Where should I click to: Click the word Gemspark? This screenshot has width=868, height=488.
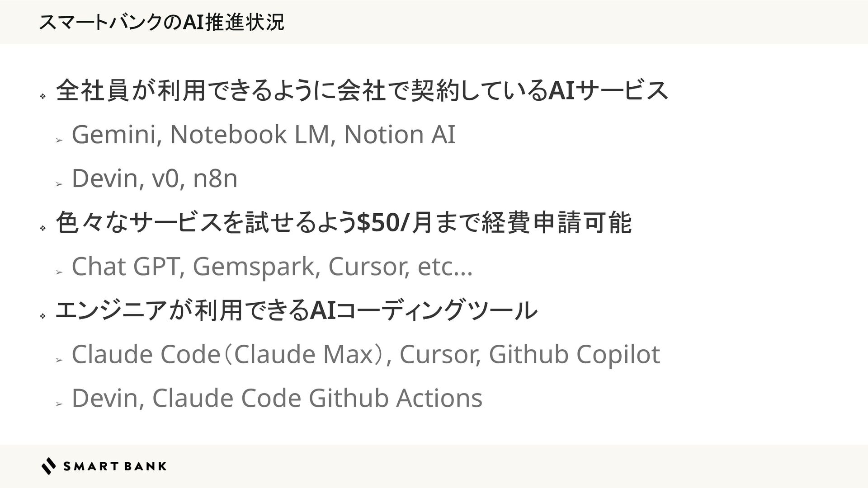256,267
